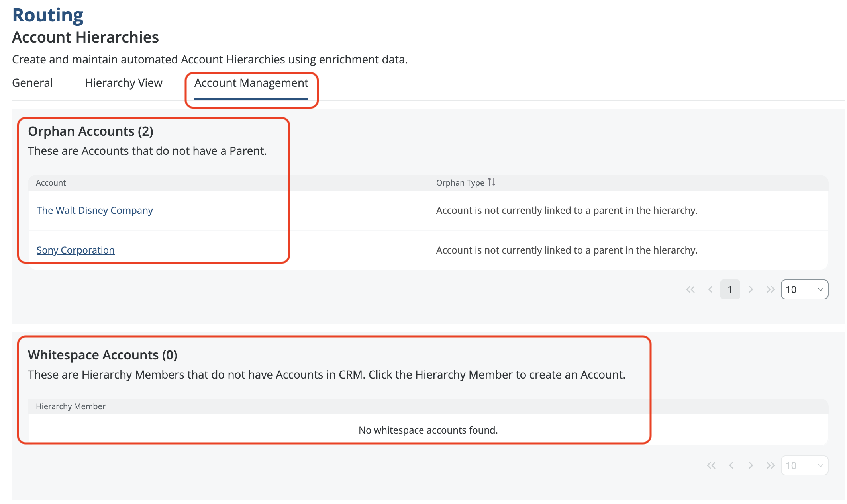The width and height of the screenshot is (847, 504).
Task: Go to previous page in Whitespace Accounts pagination
Action: coord(731,465)
